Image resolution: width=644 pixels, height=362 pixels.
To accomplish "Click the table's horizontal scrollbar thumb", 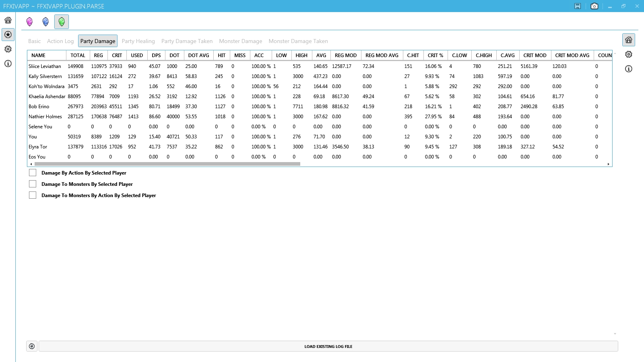I will pos(167,164).
